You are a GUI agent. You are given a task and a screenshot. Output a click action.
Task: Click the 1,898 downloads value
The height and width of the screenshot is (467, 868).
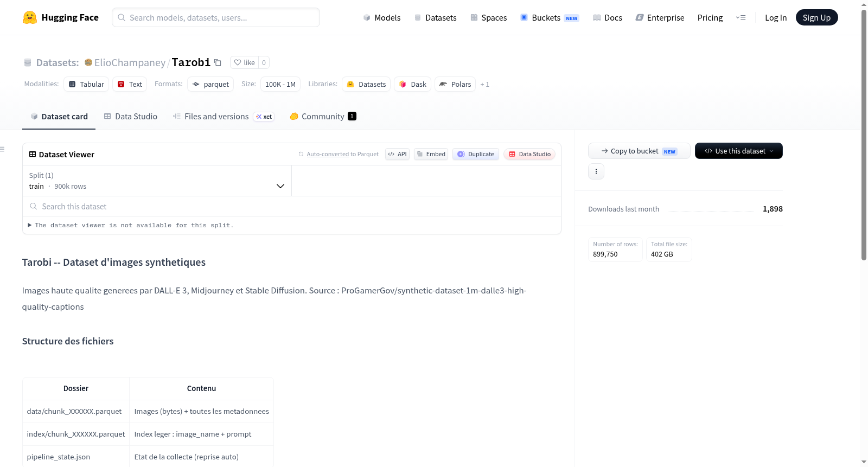[x=773, y=209]
